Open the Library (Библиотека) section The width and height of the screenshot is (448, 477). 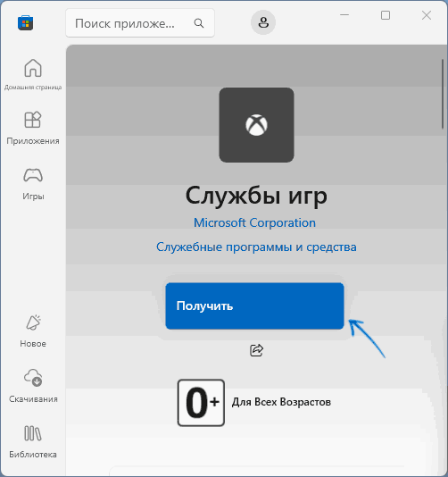(33, 442)
